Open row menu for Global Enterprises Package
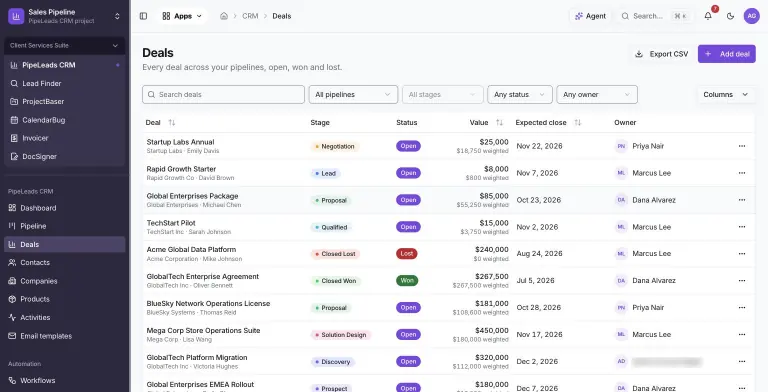This screenshot has width=768, height=392. pos(742,200)
